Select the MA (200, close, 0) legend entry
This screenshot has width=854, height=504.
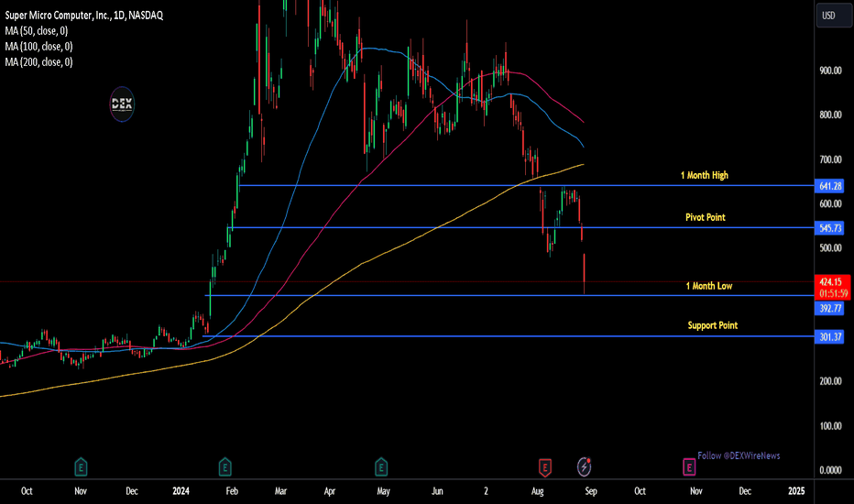click(38, 62)
